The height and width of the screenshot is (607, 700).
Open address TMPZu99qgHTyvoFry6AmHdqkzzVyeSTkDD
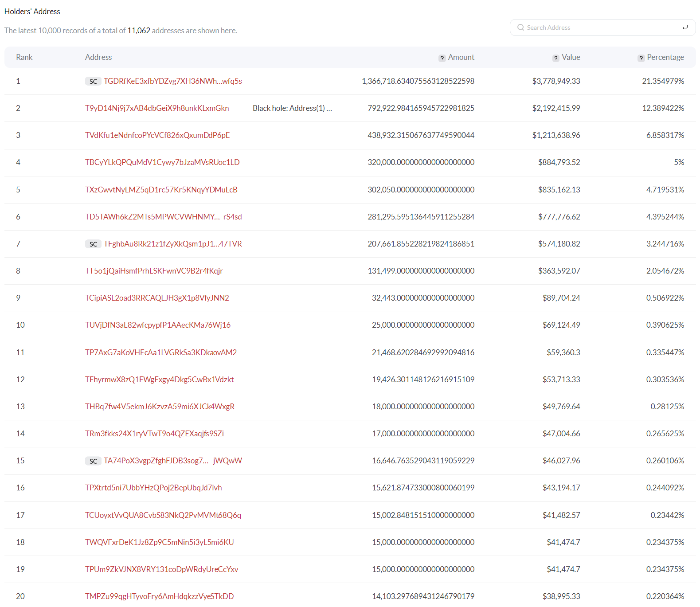click(x=160, y=596)
